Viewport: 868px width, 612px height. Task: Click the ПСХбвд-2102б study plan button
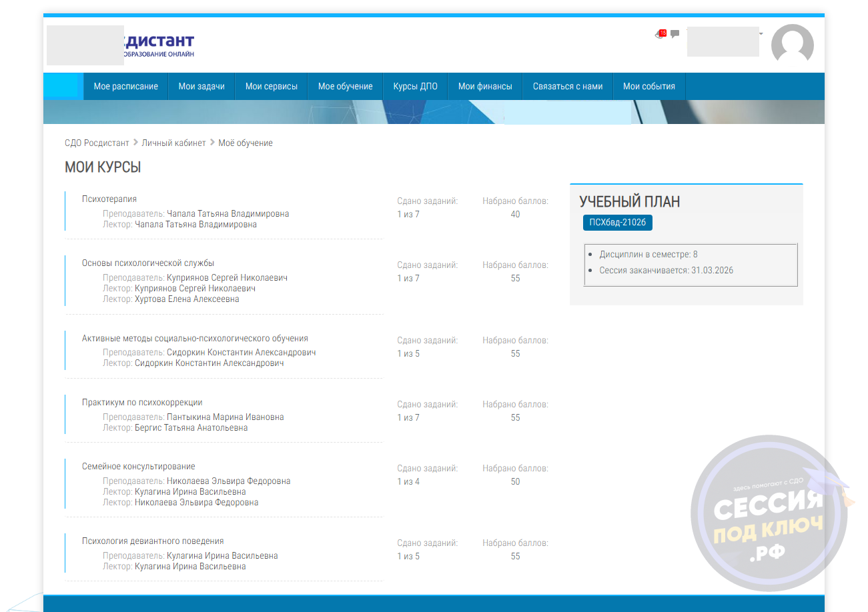tap(617, 223)
